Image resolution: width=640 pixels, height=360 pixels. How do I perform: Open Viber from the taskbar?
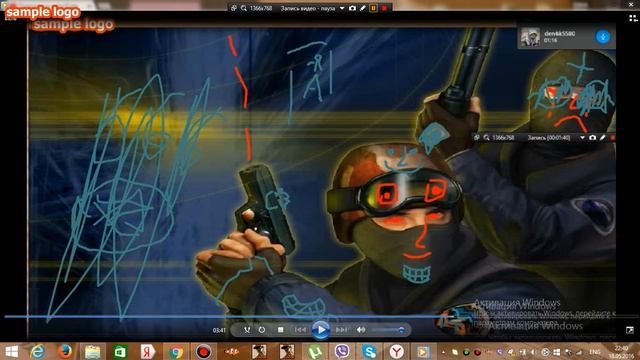point(342,351)
